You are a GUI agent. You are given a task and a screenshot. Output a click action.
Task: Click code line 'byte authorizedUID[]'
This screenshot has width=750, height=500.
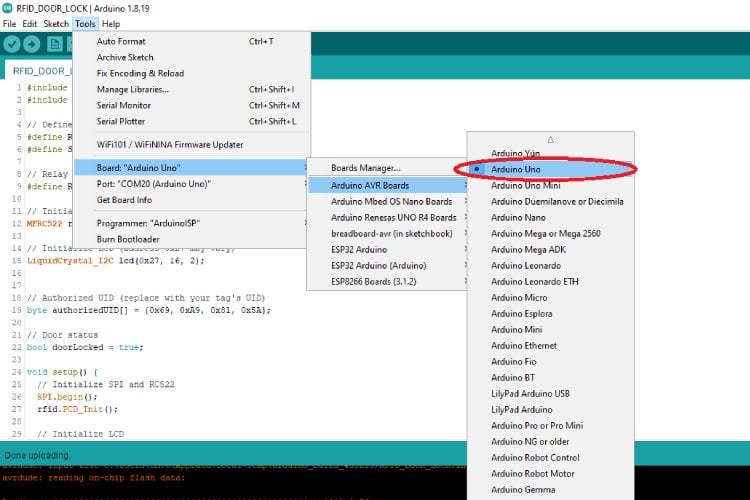pos(148,311)
